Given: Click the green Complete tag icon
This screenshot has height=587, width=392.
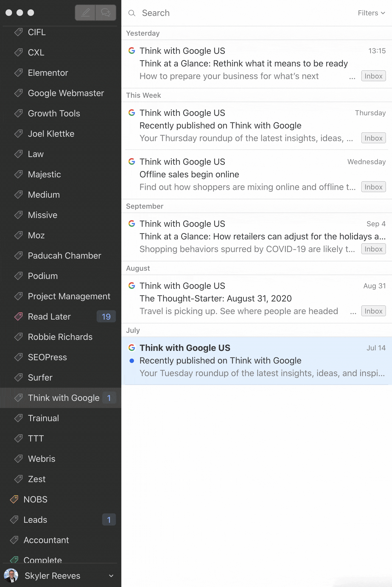Looking at the screenshot, I should (x=14, y=559).
